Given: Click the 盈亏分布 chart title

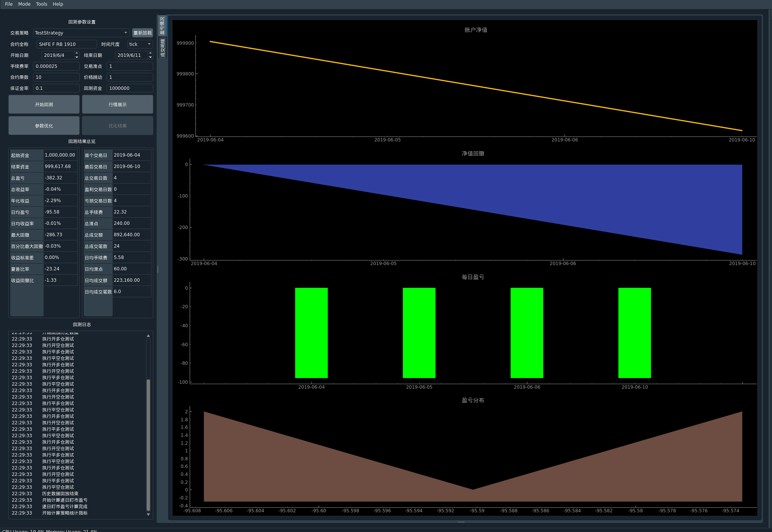Looking at the screenshot, I should [x=473, y=400].
